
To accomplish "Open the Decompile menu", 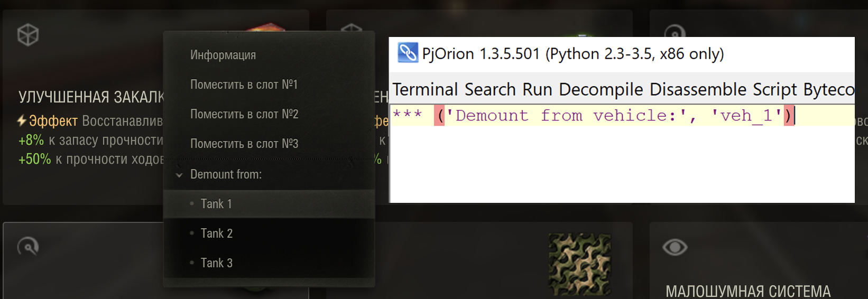I will [x=601, y=89].
